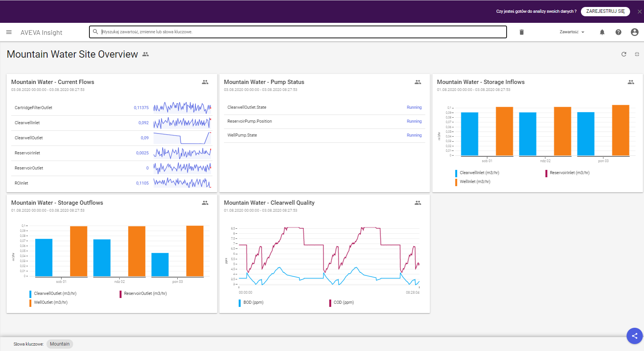This screenshot has width=644, height=351.
Task: Click ClearwellOutlet.State label
Action: pyautogui.click(x=247, y=108)
